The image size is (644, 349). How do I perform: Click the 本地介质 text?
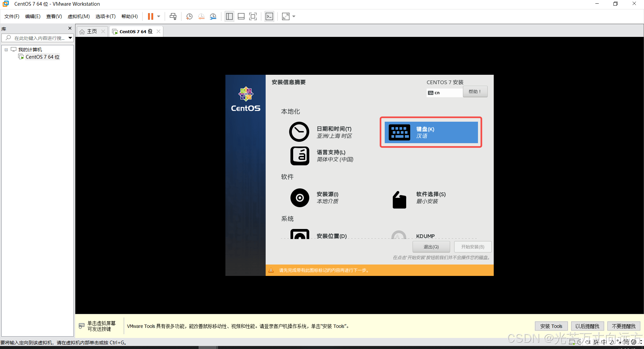point(327,201)
